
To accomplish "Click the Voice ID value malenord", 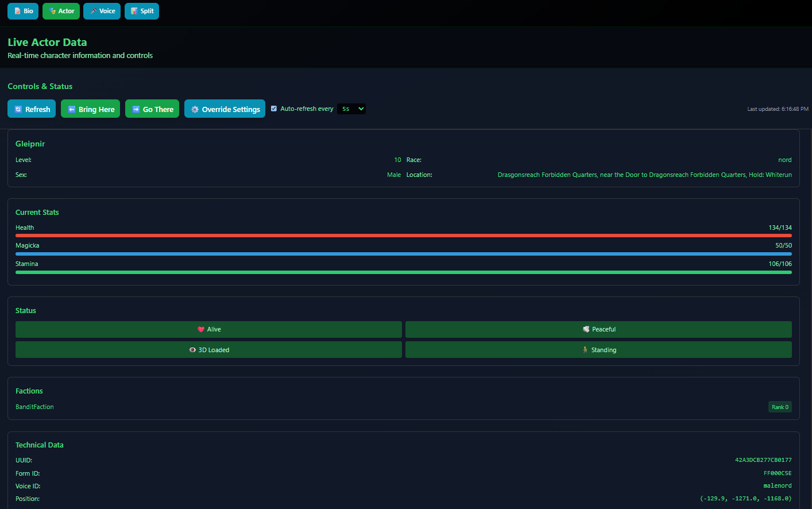I will 778,486.
